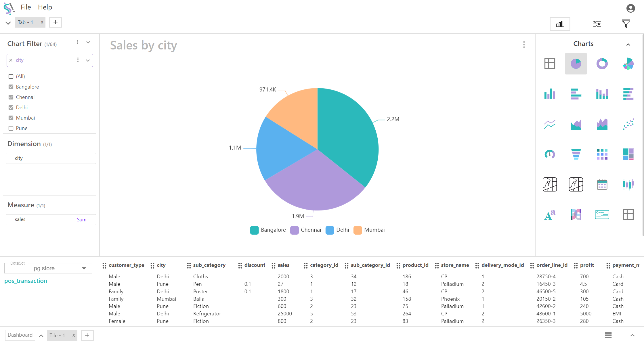
Task: Enable Pune in chart filter
Action: pos(11,128)
